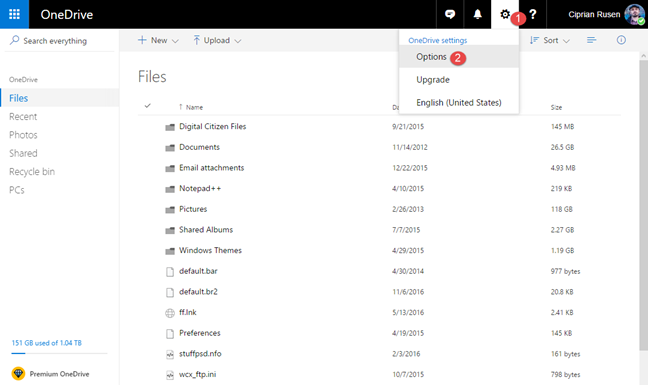The width and height of the screenshot is (648, 385).
Task: Click the wcx_ftp.ini file icon
Action: [170, 375]
